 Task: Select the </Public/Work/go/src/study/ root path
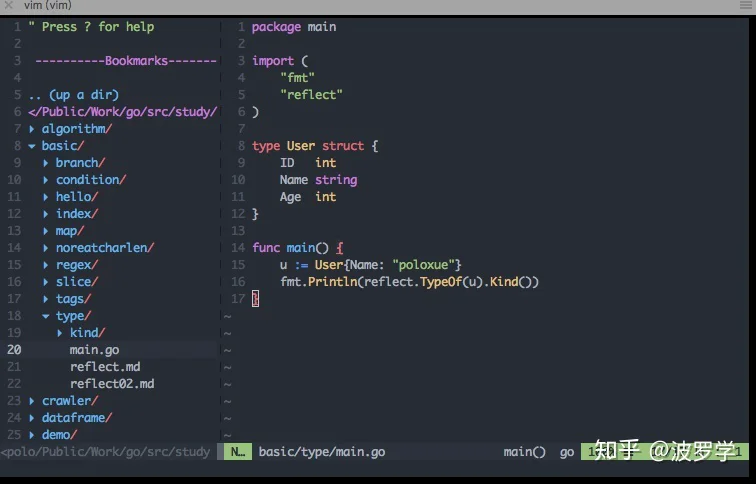[x=122, y=112]
